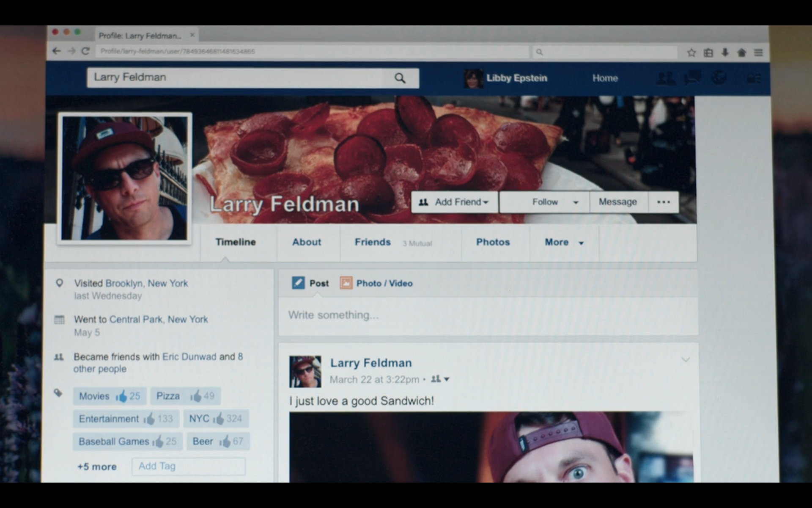Like the NYC tag thumbs-up
Image resolution: width=812 pixels, height=508 pixels.
[x=218, y=419]
